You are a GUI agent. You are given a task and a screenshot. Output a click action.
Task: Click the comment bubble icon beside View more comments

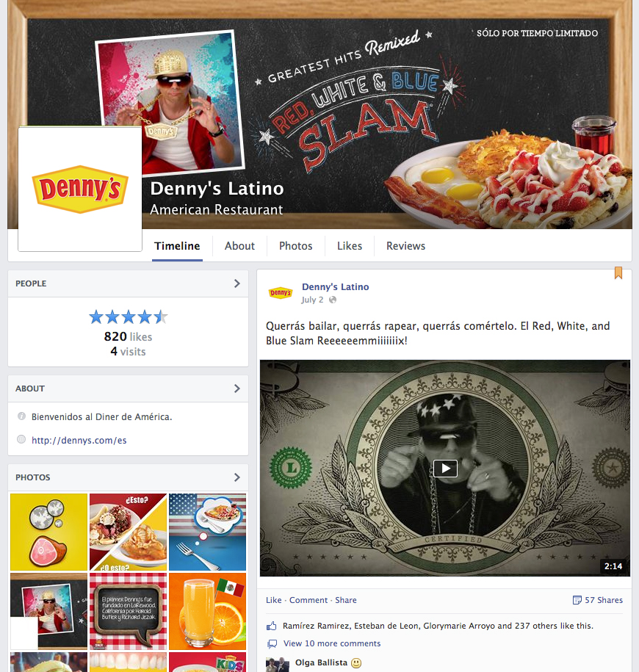272,643
